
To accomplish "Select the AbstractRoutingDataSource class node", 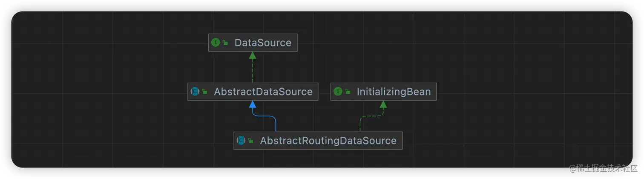I will coord(318,141).
